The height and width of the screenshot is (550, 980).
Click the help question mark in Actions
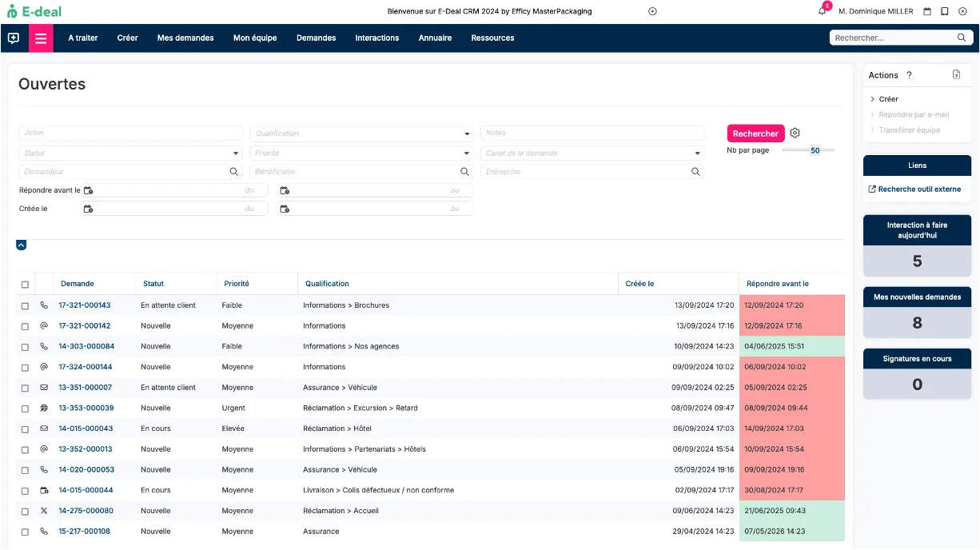[x=909, y=75]
